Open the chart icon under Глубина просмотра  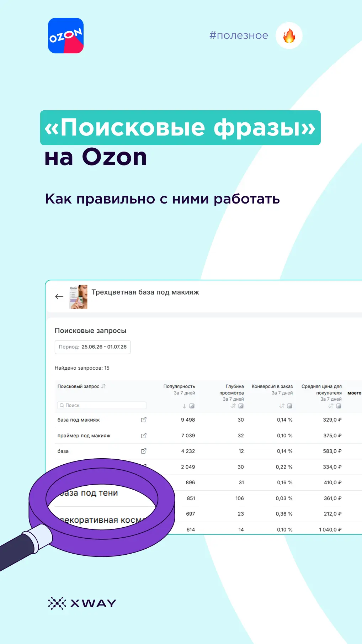point(241,406)
